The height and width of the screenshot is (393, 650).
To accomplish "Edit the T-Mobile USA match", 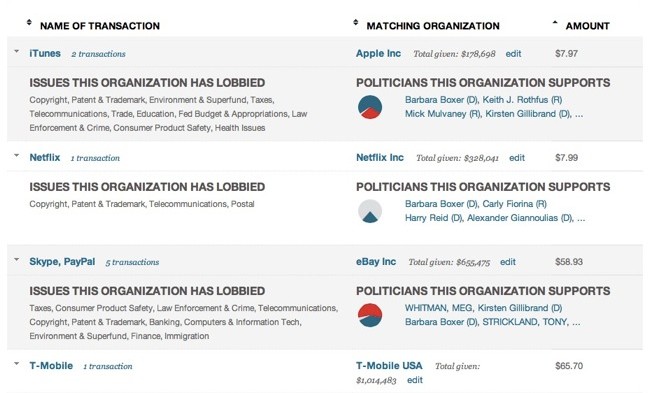I will (415, 380).
